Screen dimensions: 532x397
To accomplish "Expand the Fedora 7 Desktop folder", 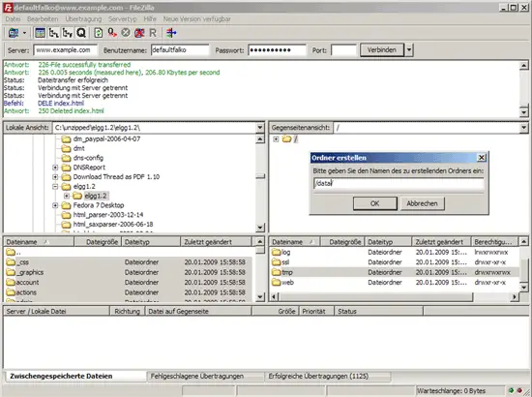I will pos(55,205).
